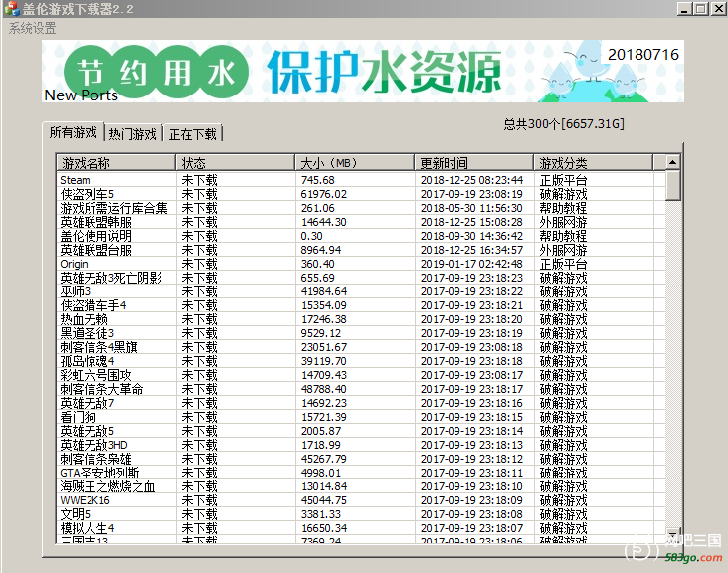Sort by the 大小（MB） column header
The height and width of the screenshot is (573, 728).
tap(354, 162)
